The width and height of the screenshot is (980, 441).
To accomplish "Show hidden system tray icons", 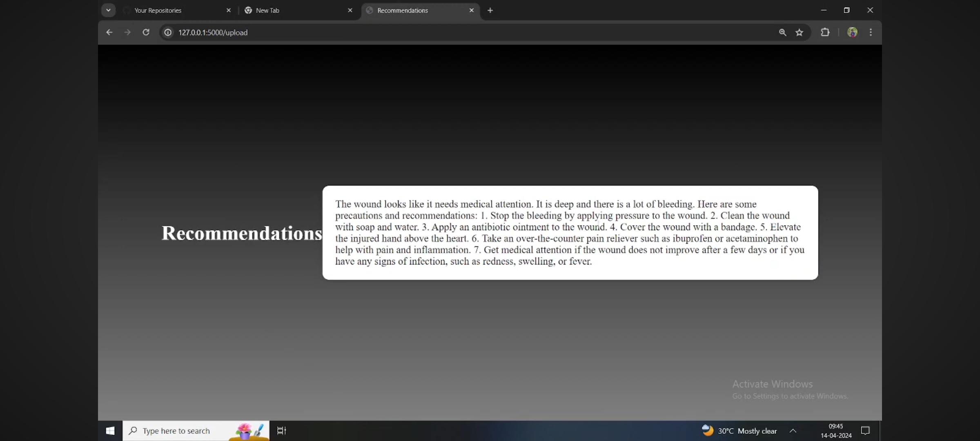I will pyautogui.click(x=793, y=431).
